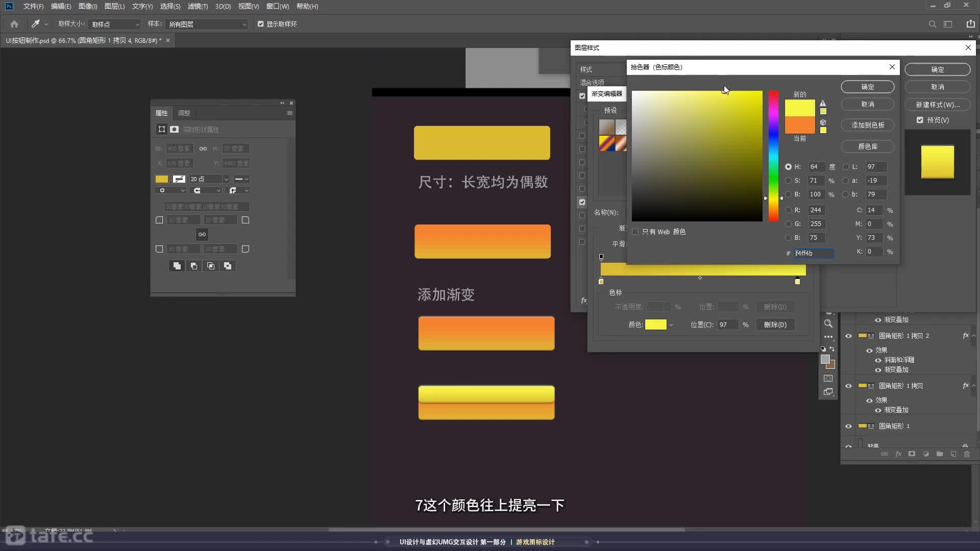Click the new adjustment layer icon
Screen dimensions: 980x551
click(x=927, y=454)
